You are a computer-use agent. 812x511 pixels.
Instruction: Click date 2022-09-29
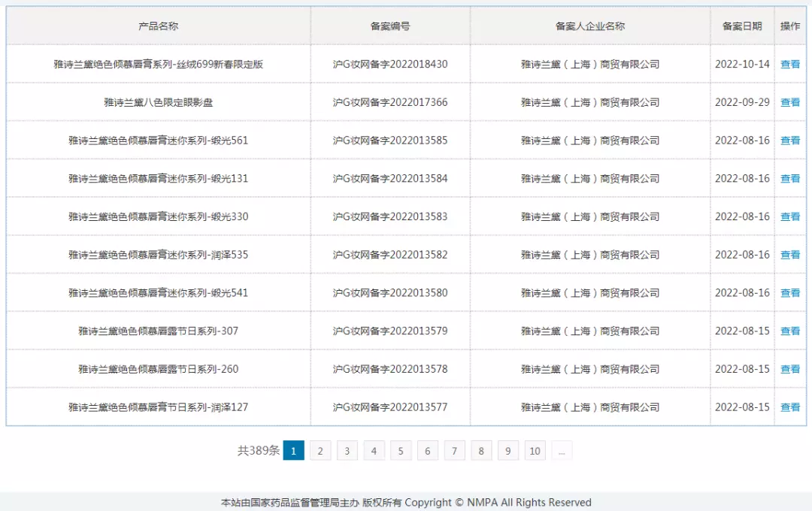[742, 102]
